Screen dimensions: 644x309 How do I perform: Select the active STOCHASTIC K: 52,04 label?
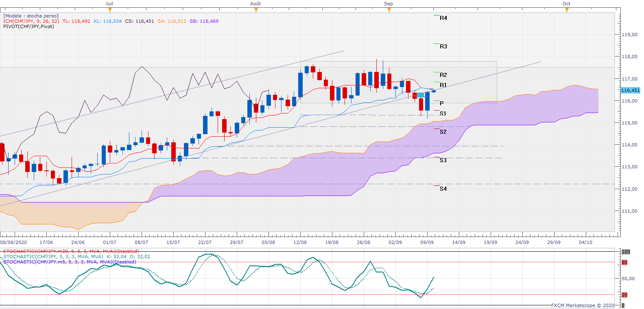click(x=76, y=257)
